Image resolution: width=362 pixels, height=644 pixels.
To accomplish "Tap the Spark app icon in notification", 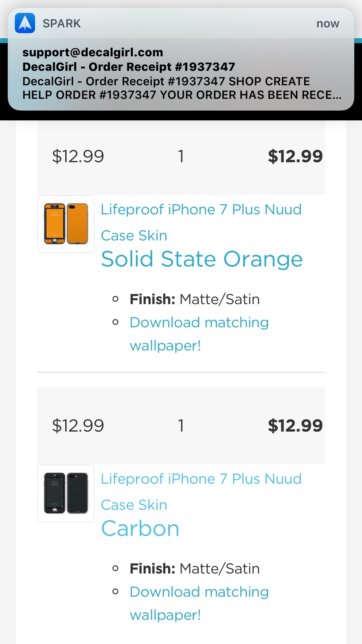I will pyautogui.click(x=25, y=23).
